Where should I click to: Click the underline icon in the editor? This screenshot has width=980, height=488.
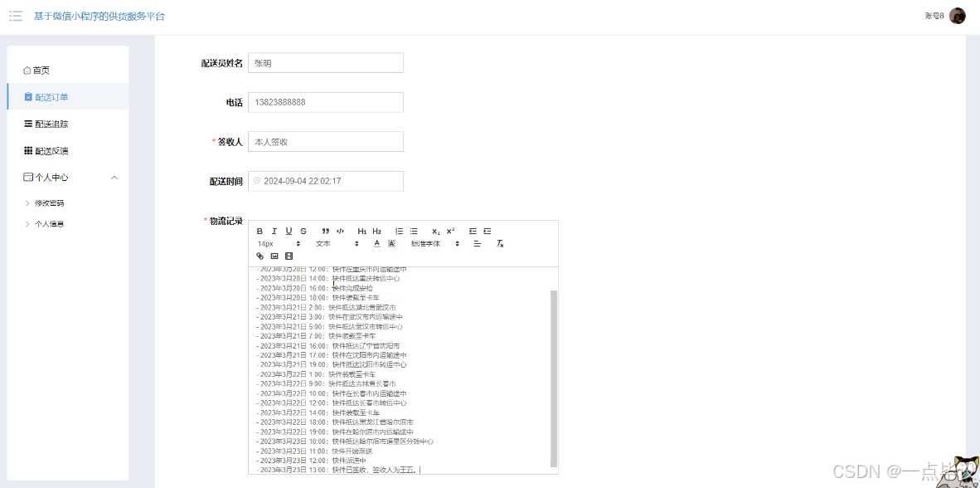click(x=289, y=231)
